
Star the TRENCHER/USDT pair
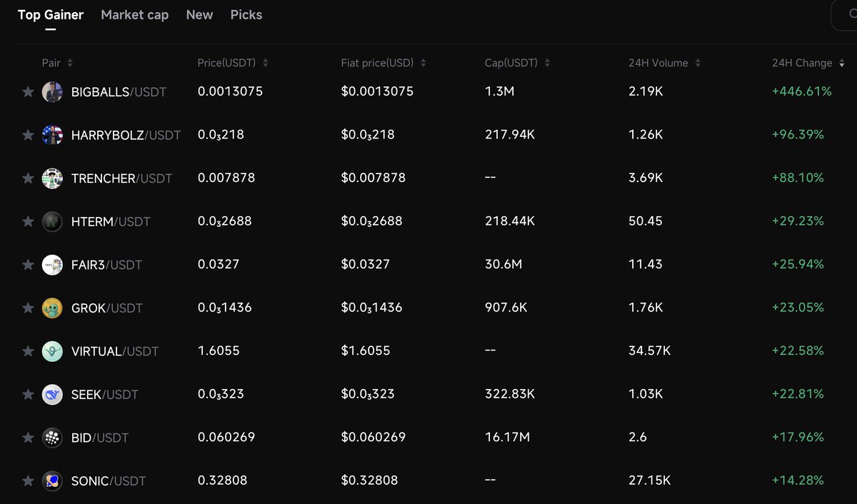click(x=28, y=178)
